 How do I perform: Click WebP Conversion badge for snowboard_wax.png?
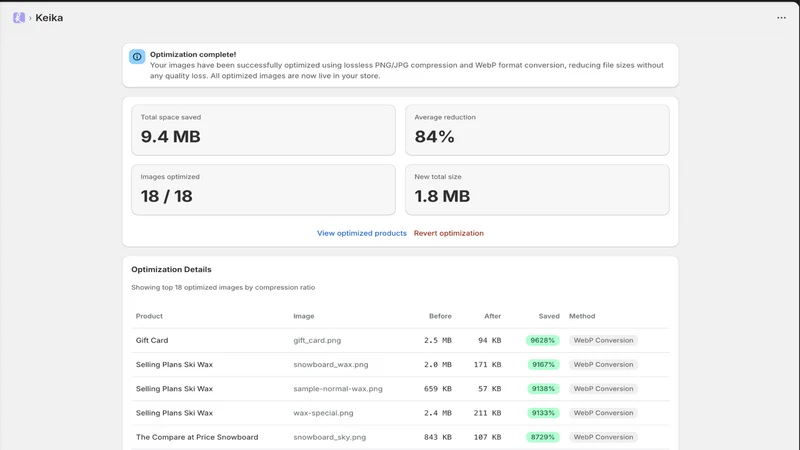click(603, 365)
